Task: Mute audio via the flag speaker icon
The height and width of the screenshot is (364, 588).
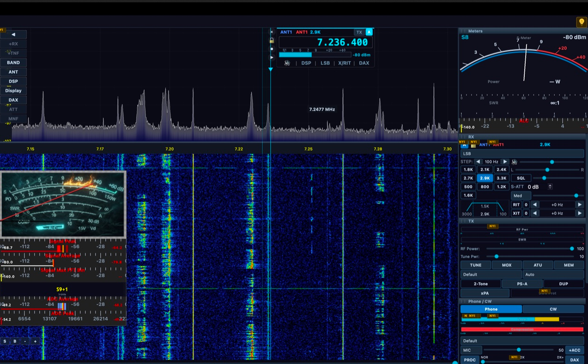Action: [x=287, y=63]
